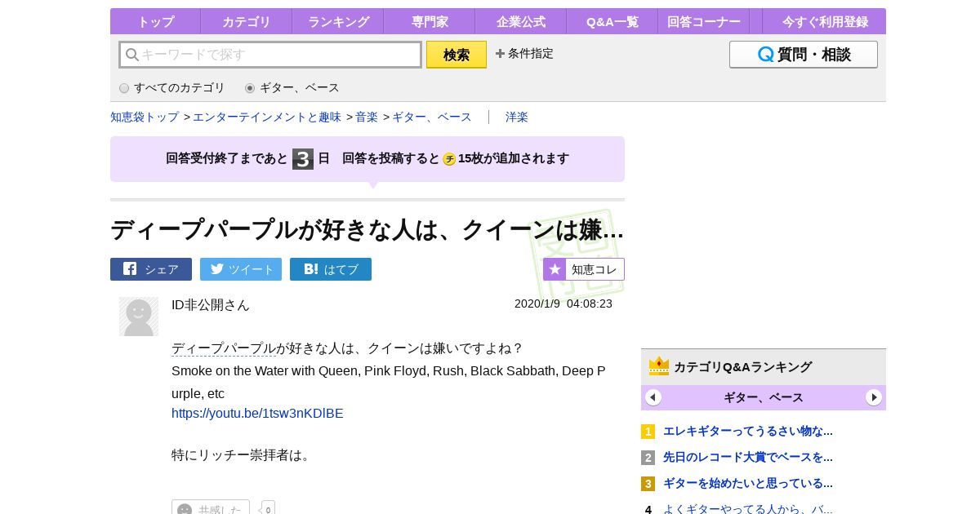Tweet this question via ツイート
Viewport: 980px width, 514px height.
(x=241, y=269)
